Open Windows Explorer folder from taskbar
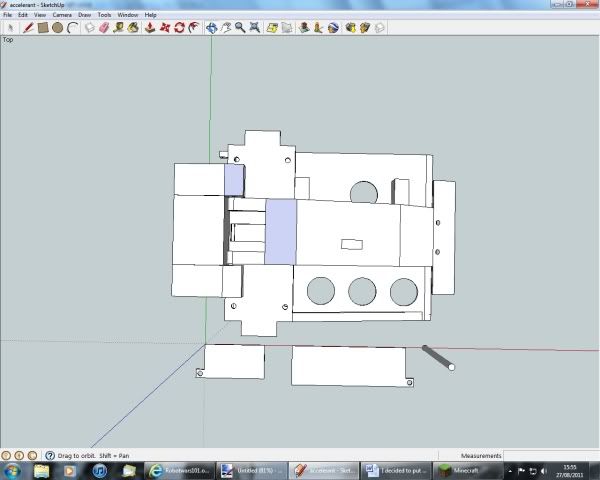This screenshot has height=480, width=600. pyautogui.click(x=41, y=471)
